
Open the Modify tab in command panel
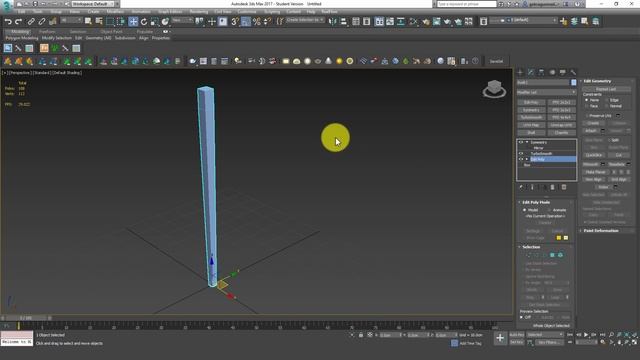coord(531,72)
